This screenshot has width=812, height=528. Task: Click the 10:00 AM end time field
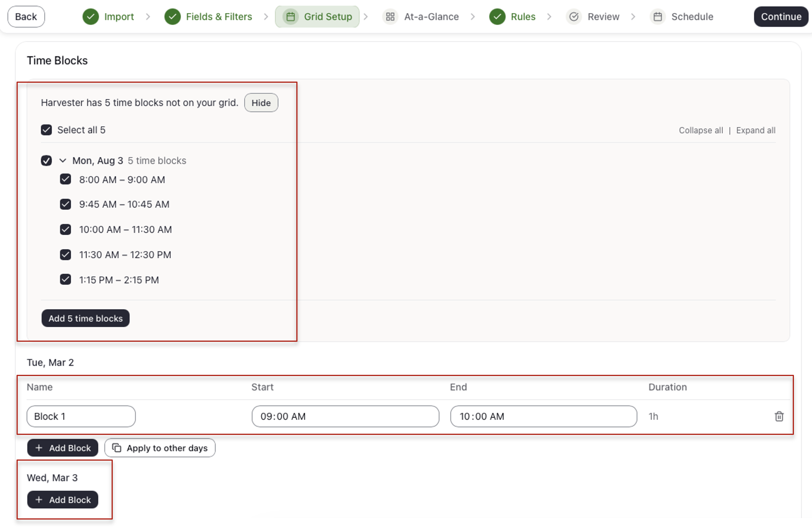pos(543,416)
